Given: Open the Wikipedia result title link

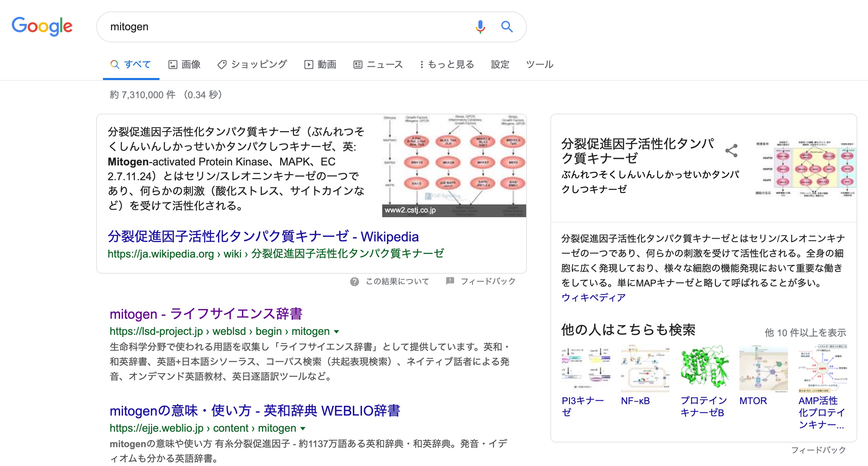Looking at the screenshot, I should (x=263, y=237).
